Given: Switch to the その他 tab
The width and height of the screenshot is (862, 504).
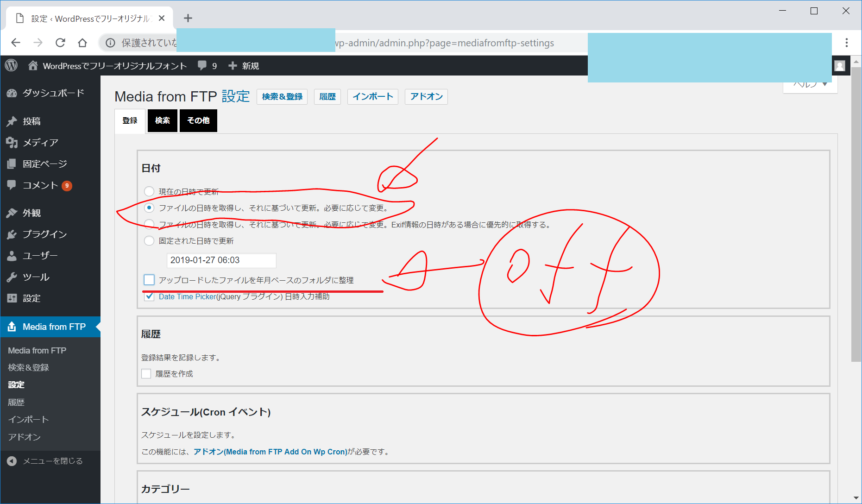Looking at the screenshot, I should coord(198,120).
